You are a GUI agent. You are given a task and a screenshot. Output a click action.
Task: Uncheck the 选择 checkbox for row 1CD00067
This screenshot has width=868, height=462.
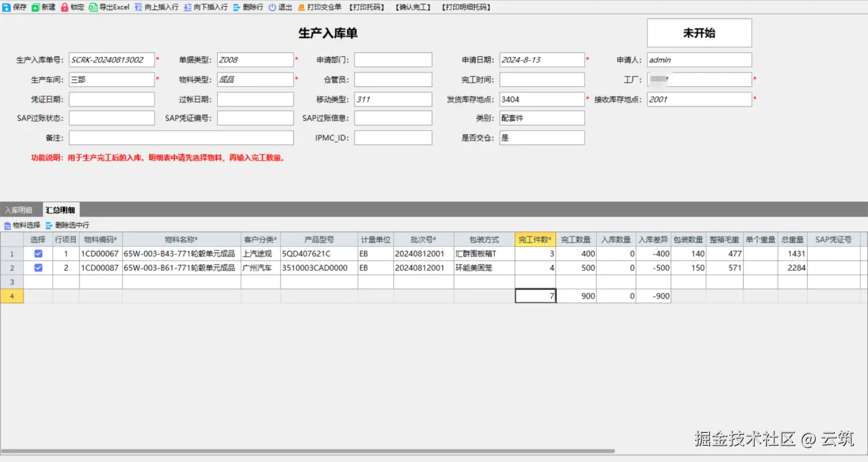pos(38,254)
